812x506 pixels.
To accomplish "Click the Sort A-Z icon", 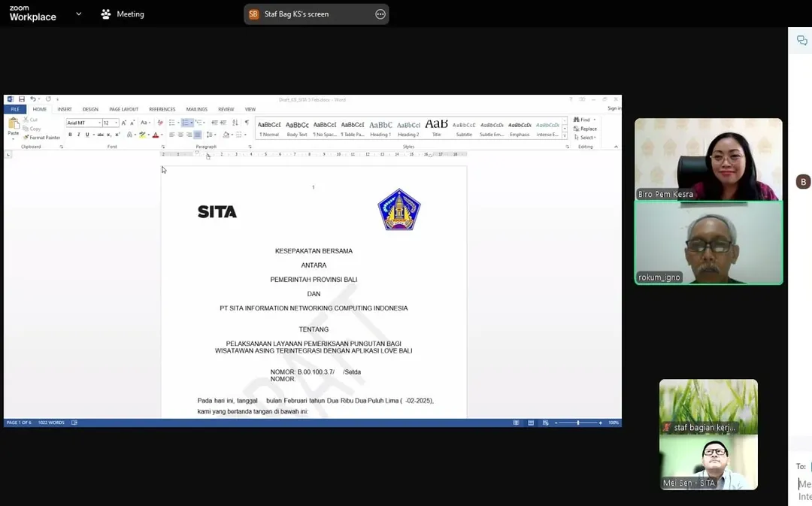I will tap(235, 123).
